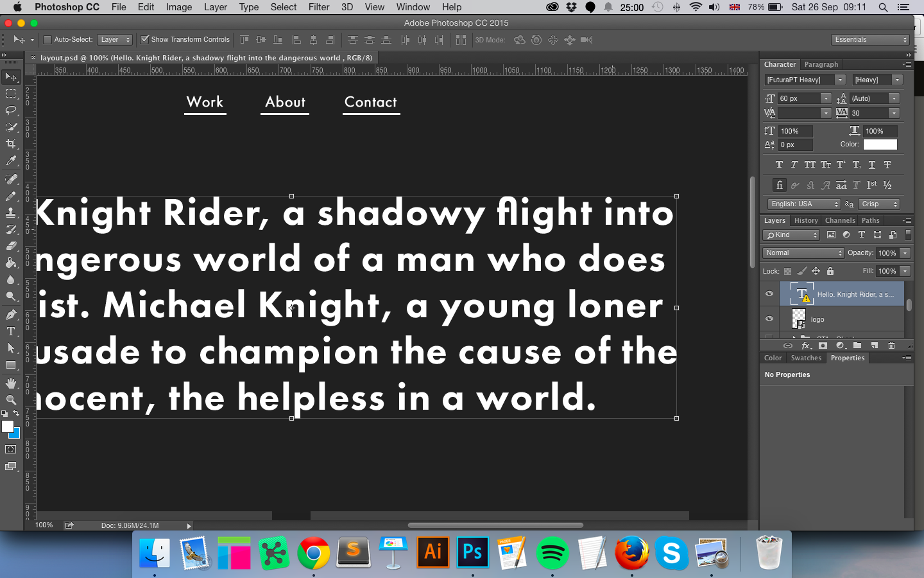Click the blue background color swatch
This screenshot has height=578, width=924.
(x=16, y=435)
